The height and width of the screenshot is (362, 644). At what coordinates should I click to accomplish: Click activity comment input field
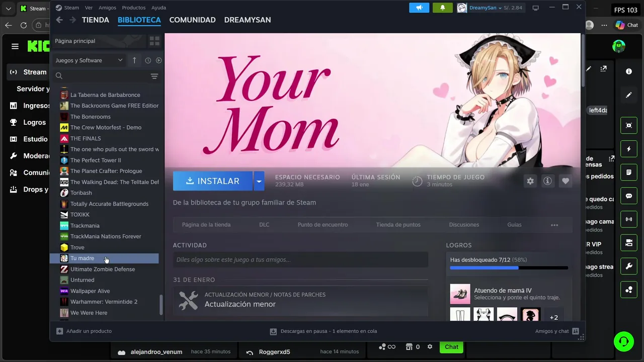tap(300, 260)
